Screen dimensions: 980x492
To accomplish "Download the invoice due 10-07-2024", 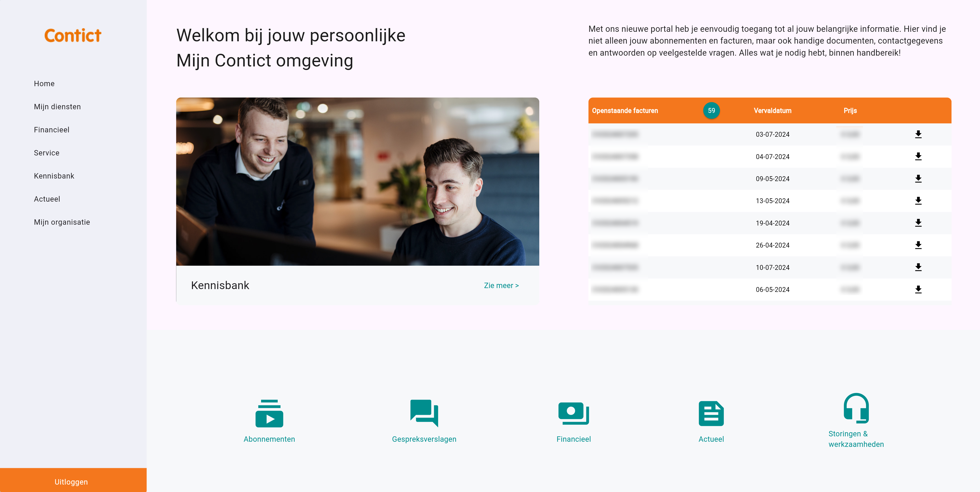I will [918, 267].
